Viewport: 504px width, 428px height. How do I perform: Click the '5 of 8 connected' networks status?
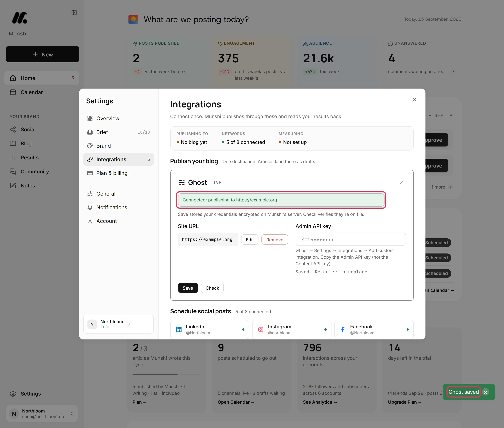pos(243,142)
